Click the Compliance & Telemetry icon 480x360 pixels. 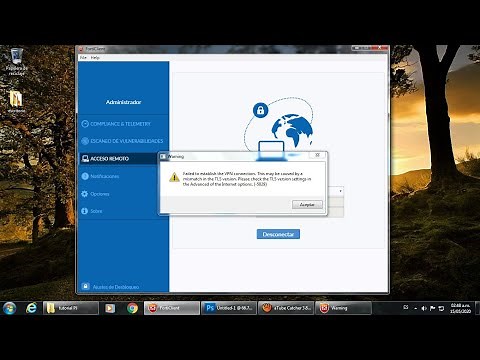pyautogui.click(x=85, y=124)
